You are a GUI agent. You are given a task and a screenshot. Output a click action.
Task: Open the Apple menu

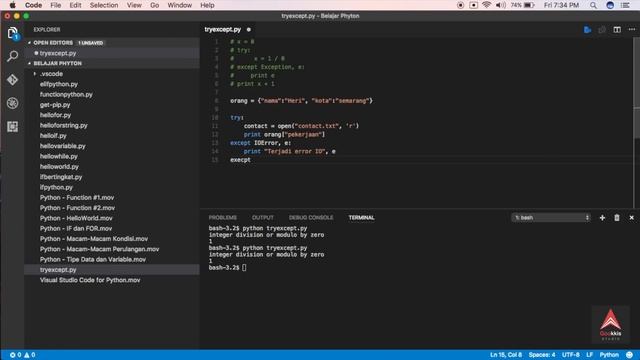coord(12,5)
